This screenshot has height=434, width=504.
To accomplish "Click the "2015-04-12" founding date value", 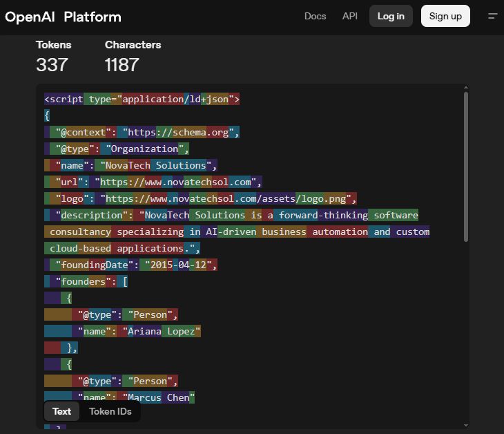I will pos(178,265).
